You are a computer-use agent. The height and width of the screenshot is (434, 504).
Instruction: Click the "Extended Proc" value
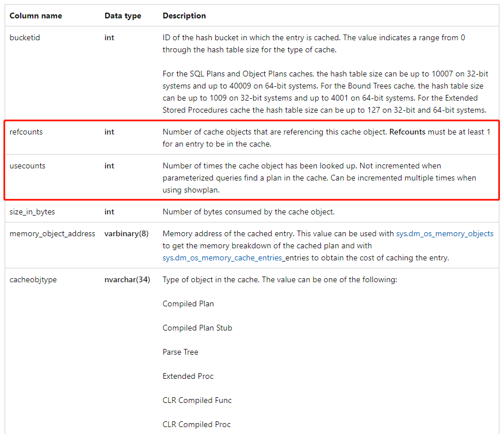pyautogui.click(x=188, y=376)
